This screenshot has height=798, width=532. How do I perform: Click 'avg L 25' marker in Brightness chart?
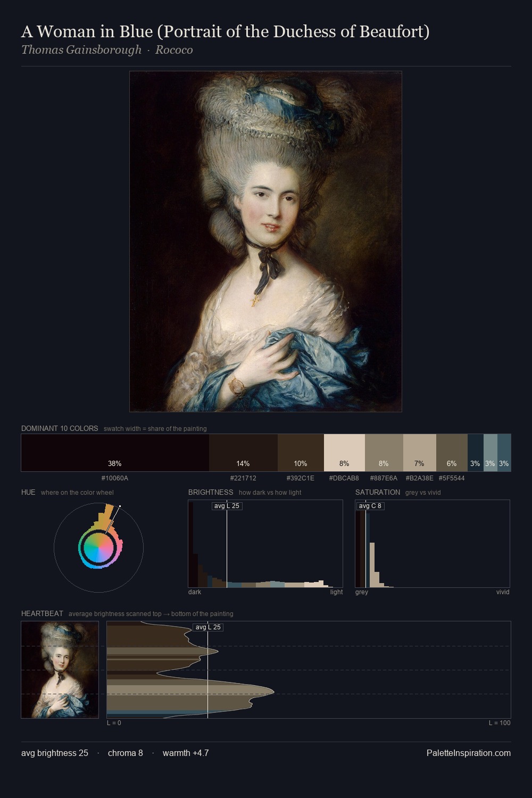tap(227, 506)
